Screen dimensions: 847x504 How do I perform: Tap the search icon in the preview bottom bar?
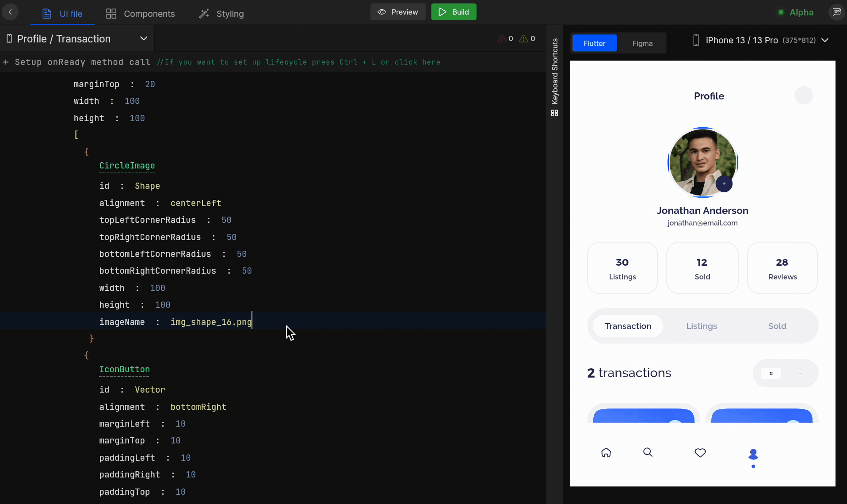coord(647,452)
